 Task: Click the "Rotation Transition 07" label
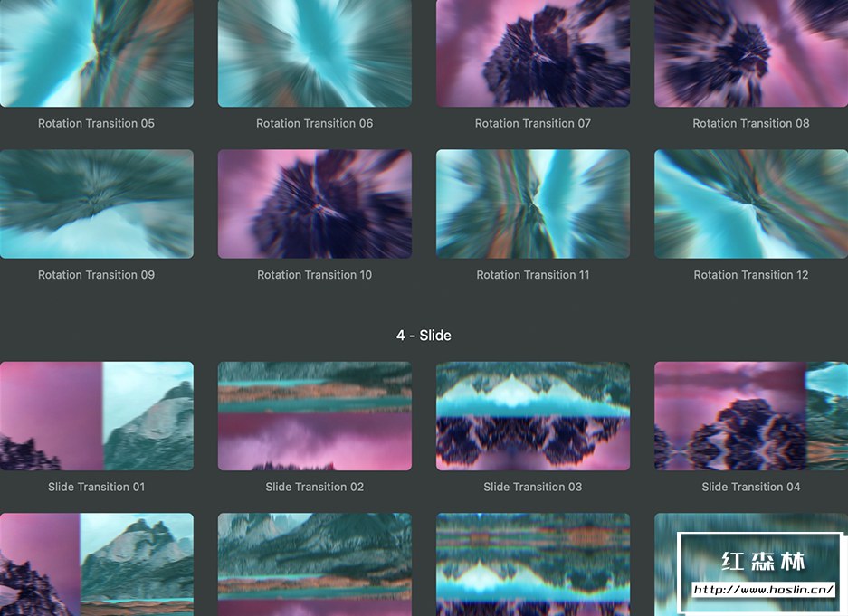point(533,123)
